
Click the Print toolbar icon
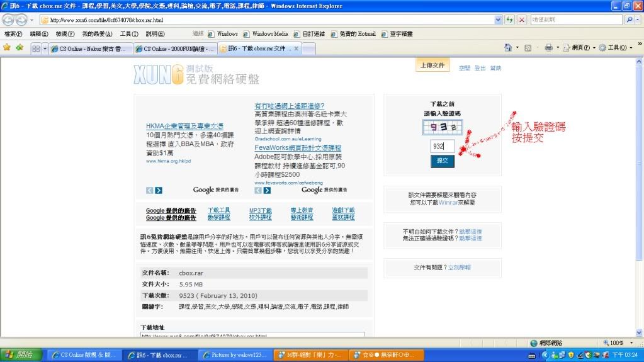click(x=548, y=48)
